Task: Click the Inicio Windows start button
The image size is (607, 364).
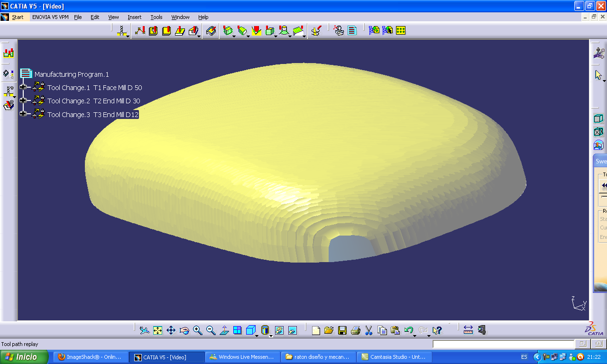Action: (x=25, y=357)
